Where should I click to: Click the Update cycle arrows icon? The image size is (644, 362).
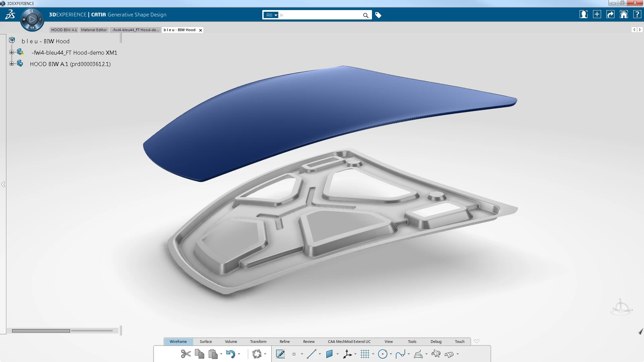(257, 354)
